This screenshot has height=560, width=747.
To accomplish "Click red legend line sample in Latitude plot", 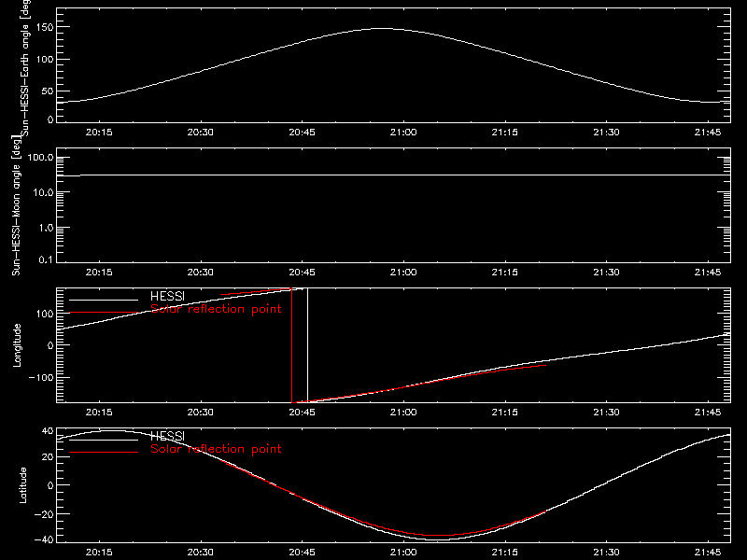I will coord(104,452).
